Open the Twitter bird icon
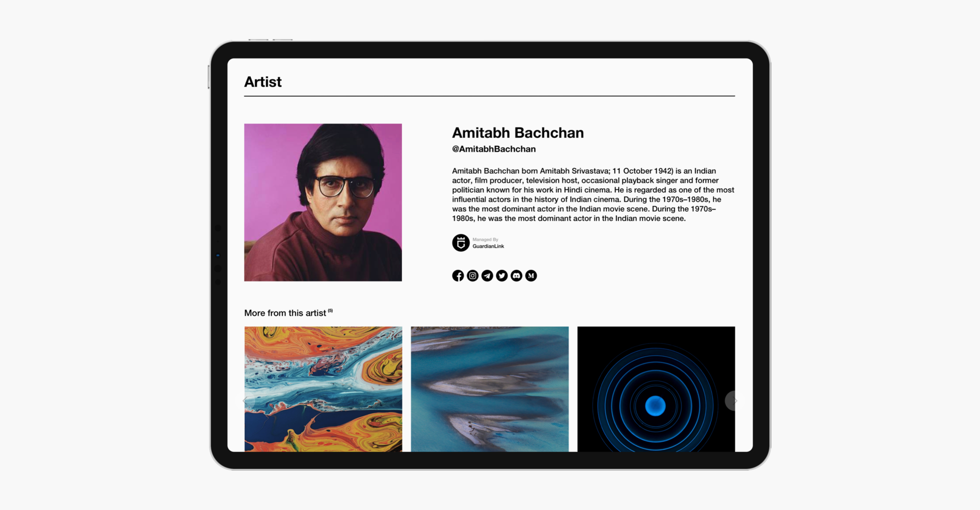This screenshot has height=510, width=980. [502, 276]
